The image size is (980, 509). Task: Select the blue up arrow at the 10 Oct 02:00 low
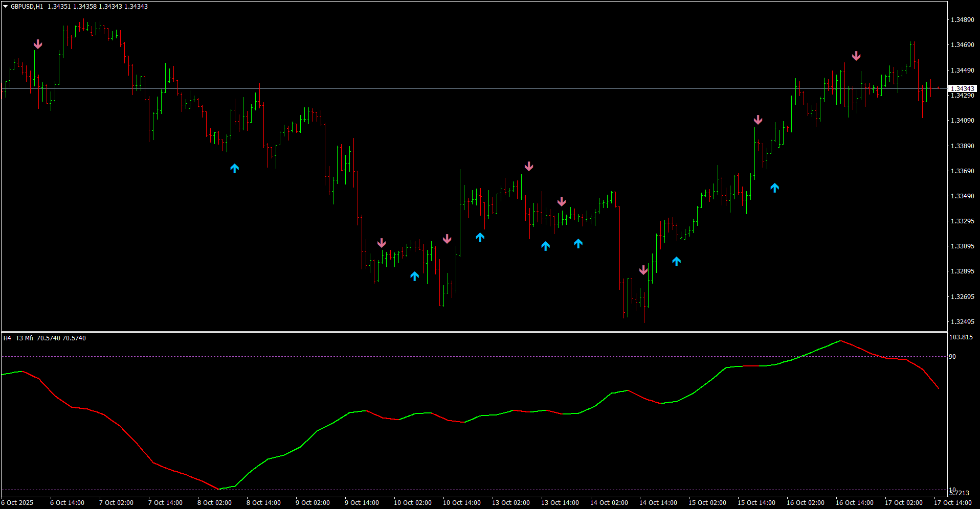pyautogui.click(x=414, y=276)
